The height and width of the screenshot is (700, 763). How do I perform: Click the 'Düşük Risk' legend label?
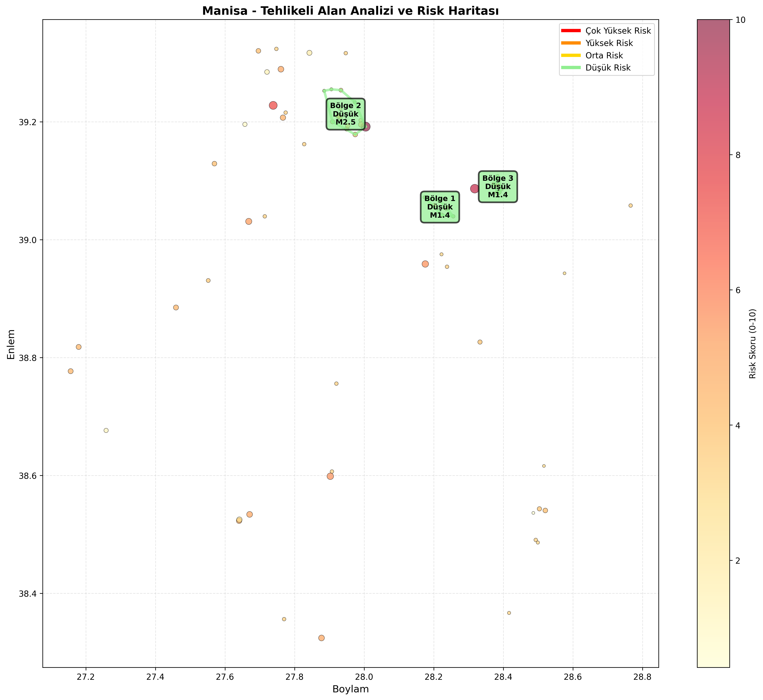[x=608, y=68]
